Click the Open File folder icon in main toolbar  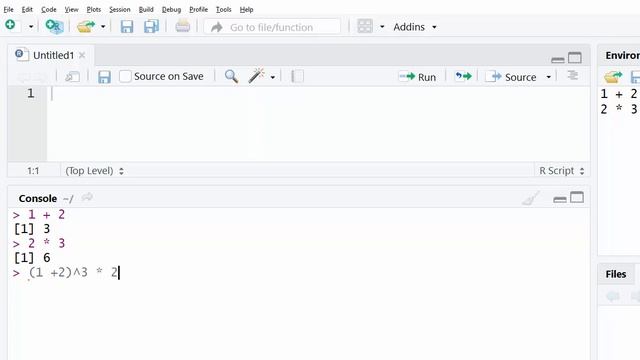coord(86,27)
